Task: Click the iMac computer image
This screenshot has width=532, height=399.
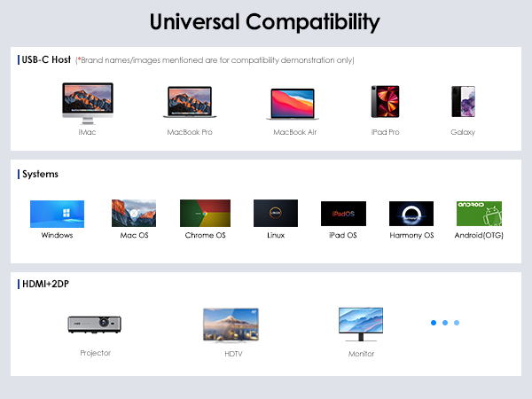Action: point(87,102)
